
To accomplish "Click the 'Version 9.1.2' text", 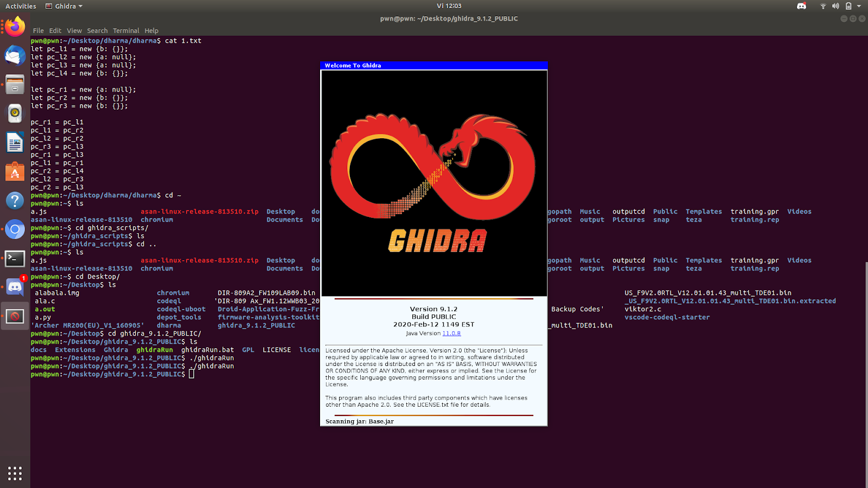I will [433, 309].
